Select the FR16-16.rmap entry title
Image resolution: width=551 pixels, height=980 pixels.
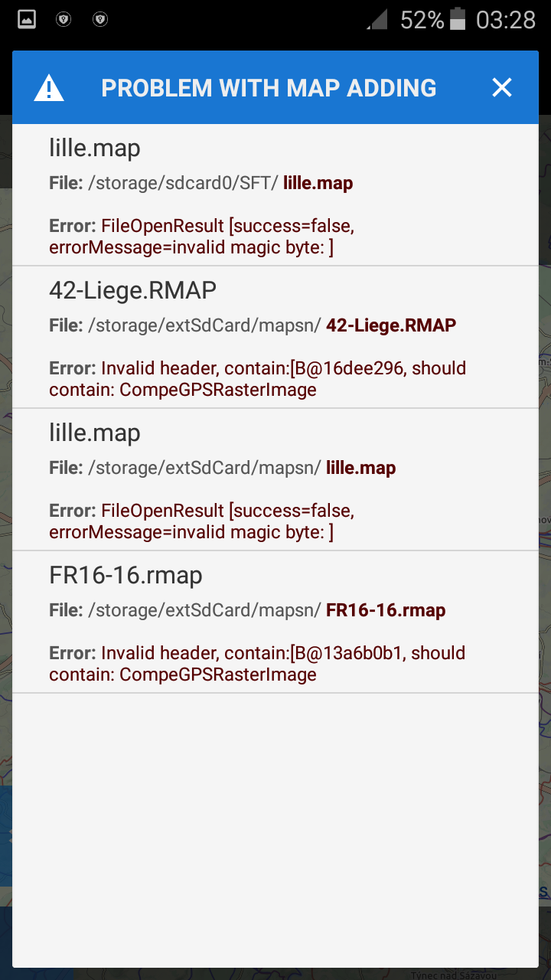126,575
